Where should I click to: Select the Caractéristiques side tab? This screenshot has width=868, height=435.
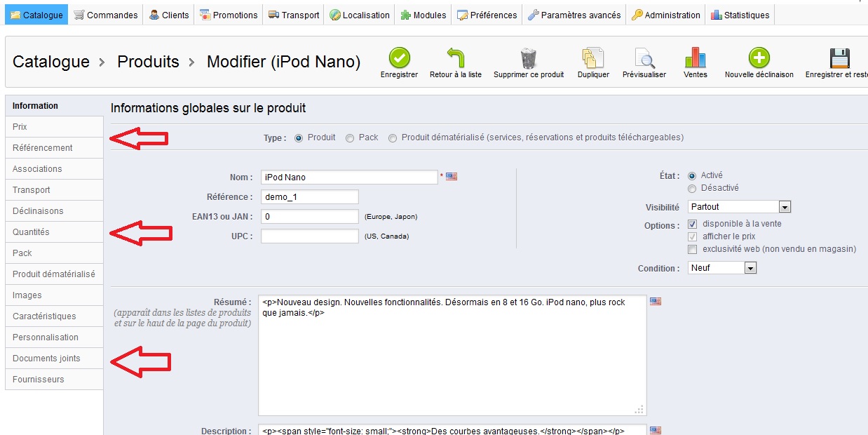[x=54, y=316]
